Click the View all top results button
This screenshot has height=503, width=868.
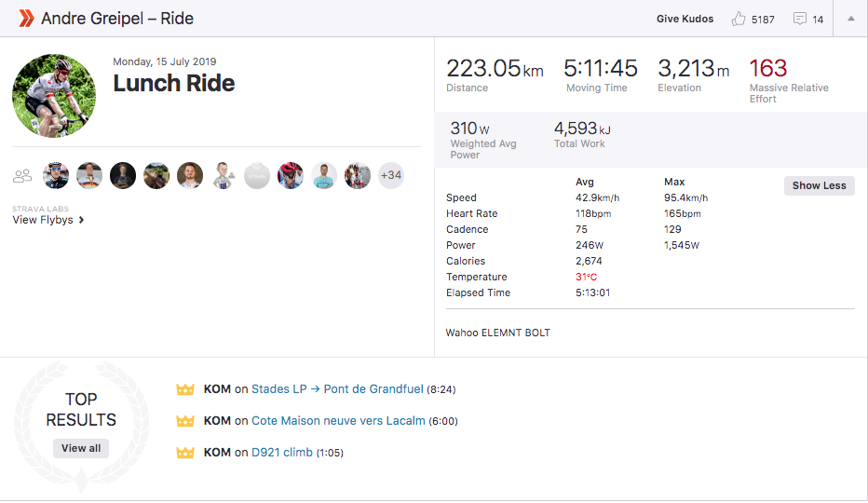point(81,448)
